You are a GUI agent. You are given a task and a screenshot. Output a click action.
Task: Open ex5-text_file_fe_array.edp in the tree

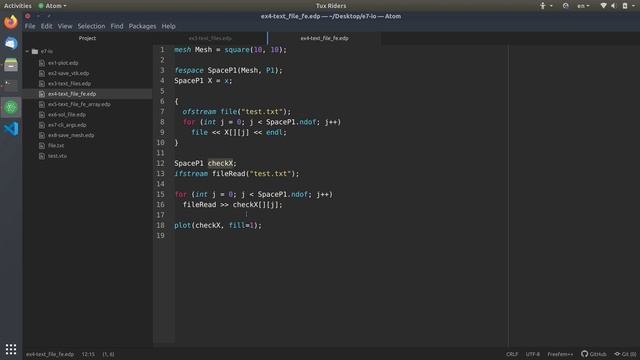pyautogui.click(x=79, y=104)
